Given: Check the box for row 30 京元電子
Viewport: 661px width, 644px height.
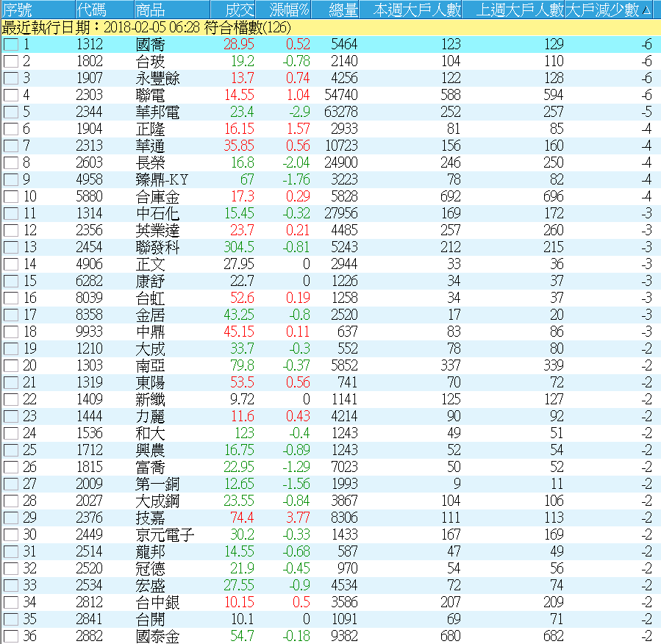Looking at the screenshot, I should coord(11,534).
